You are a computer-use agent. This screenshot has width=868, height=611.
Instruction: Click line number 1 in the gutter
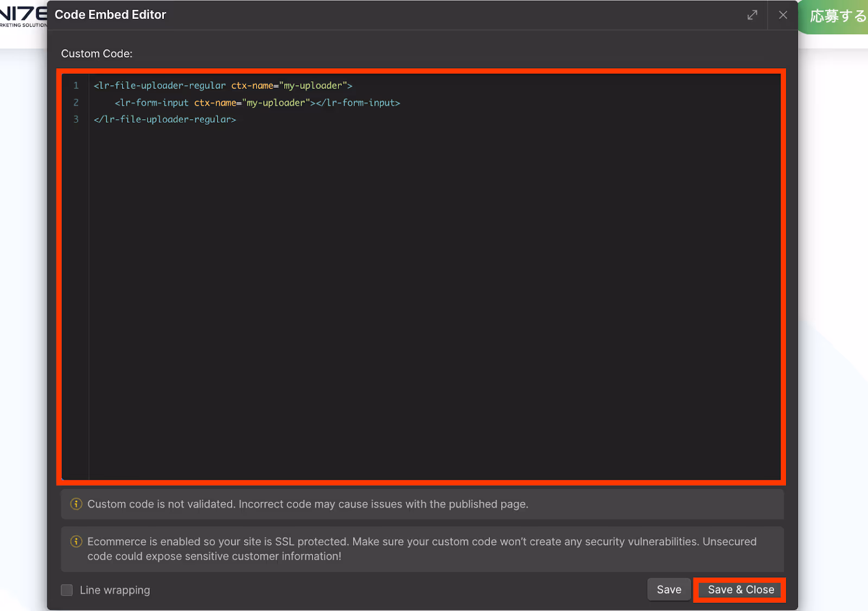coord(76,86)
